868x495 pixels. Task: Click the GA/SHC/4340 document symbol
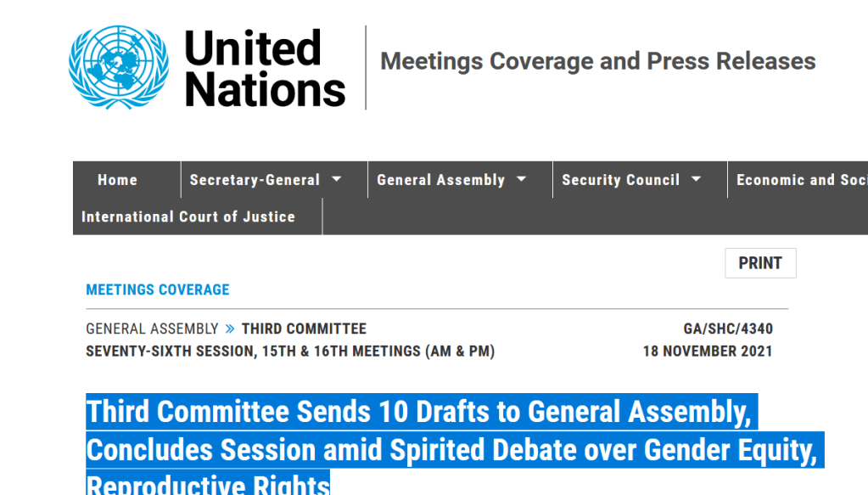728,329
